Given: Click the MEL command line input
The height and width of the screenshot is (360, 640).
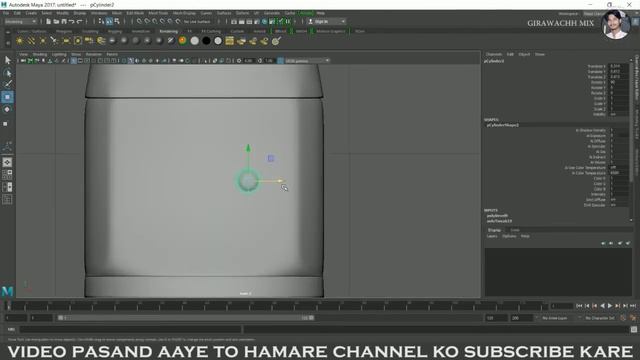Looking at the screenshot, I should (x=130, y=329).
